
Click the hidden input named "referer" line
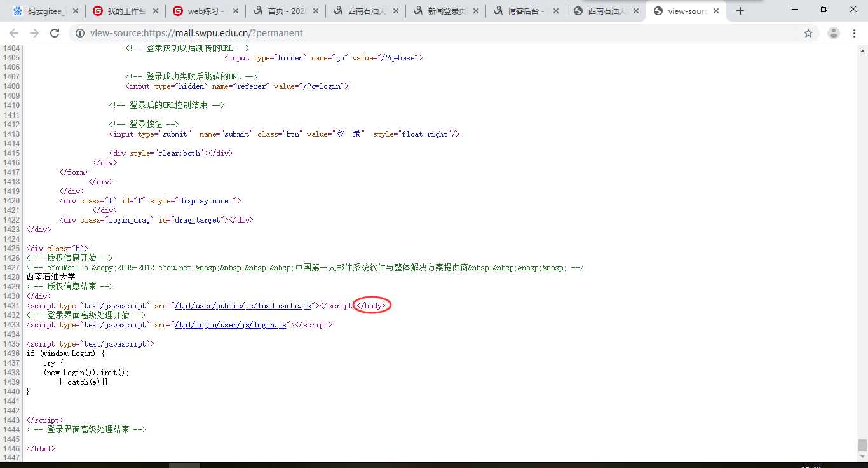[237, 86]
